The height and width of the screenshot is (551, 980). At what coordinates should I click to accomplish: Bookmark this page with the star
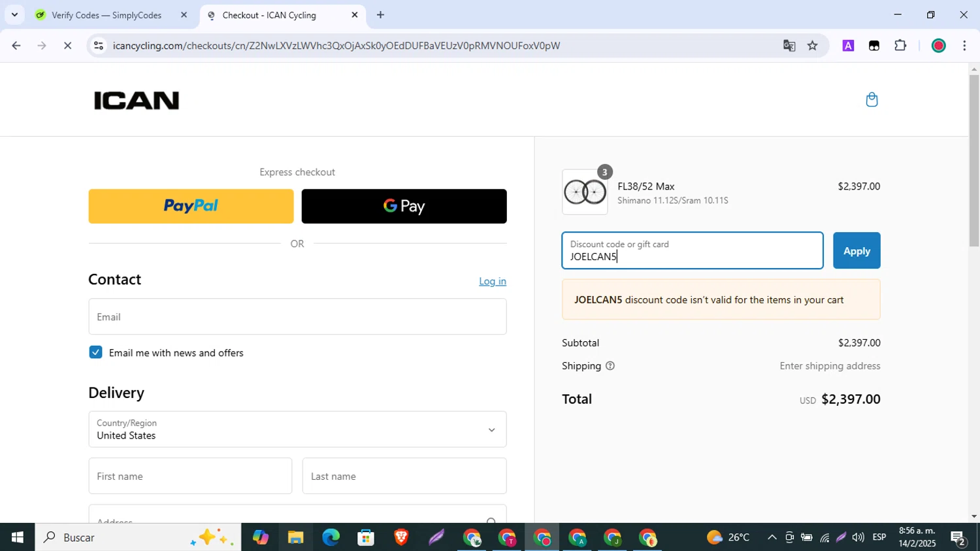pos(812,46)
